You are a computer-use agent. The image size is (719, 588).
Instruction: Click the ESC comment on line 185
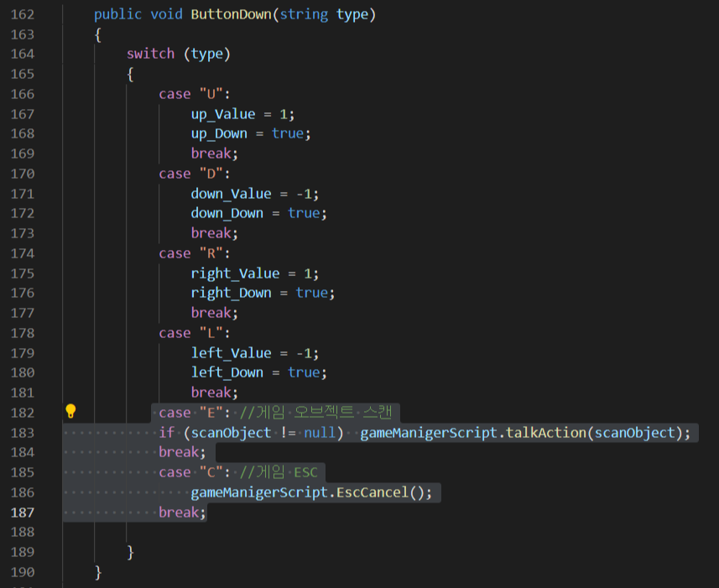click(x=279, y=472)
